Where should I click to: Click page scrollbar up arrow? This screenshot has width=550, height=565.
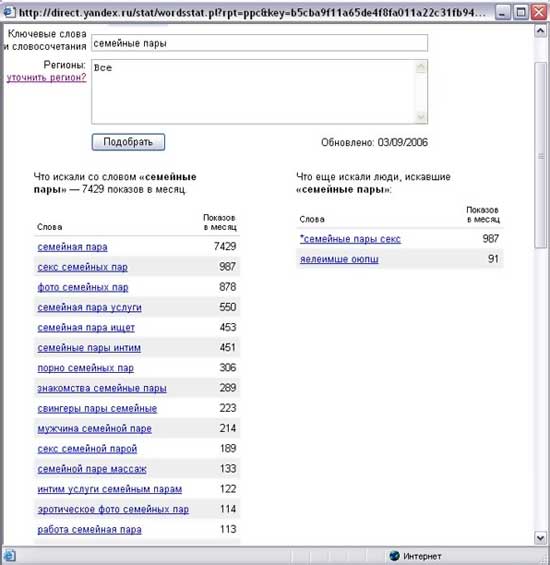(x=540, y=31)
